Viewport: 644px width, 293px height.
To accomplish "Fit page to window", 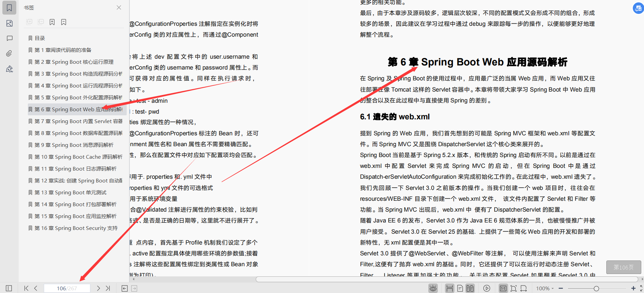I will [x=514, y=288].
